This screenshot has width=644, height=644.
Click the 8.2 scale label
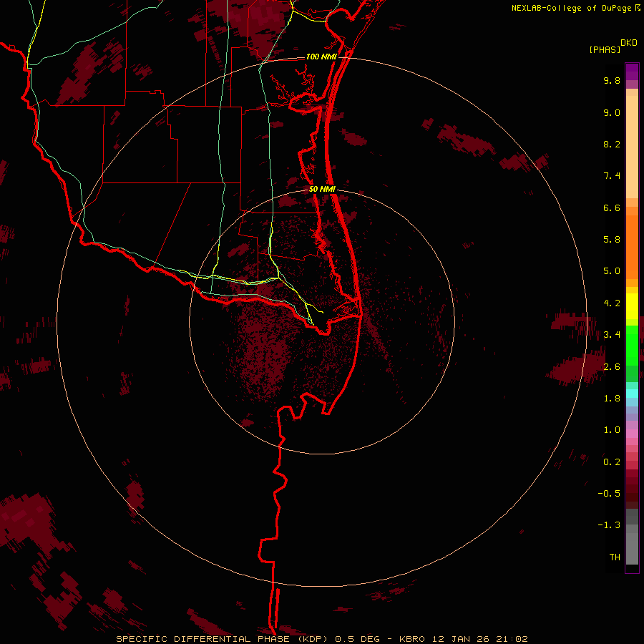pyautogui.click(x=612, y=144)
